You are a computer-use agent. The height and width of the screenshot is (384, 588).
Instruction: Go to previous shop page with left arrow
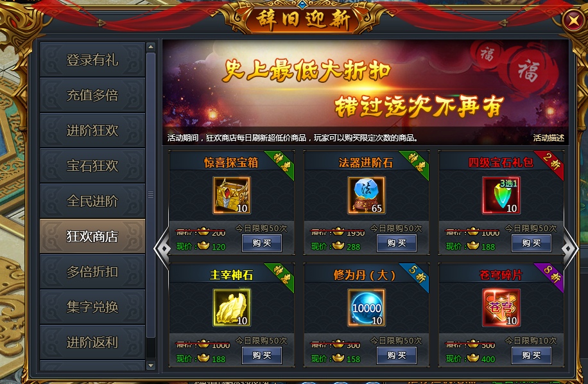(x=162, y=249)
